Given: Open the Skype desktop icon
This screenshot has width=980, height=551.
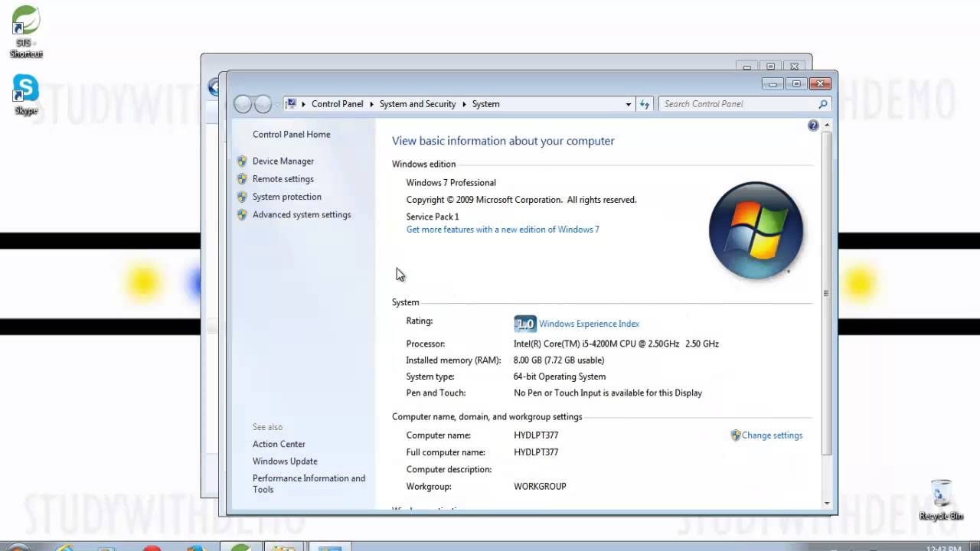Looking at the screenshot, I should coord(26,94).
